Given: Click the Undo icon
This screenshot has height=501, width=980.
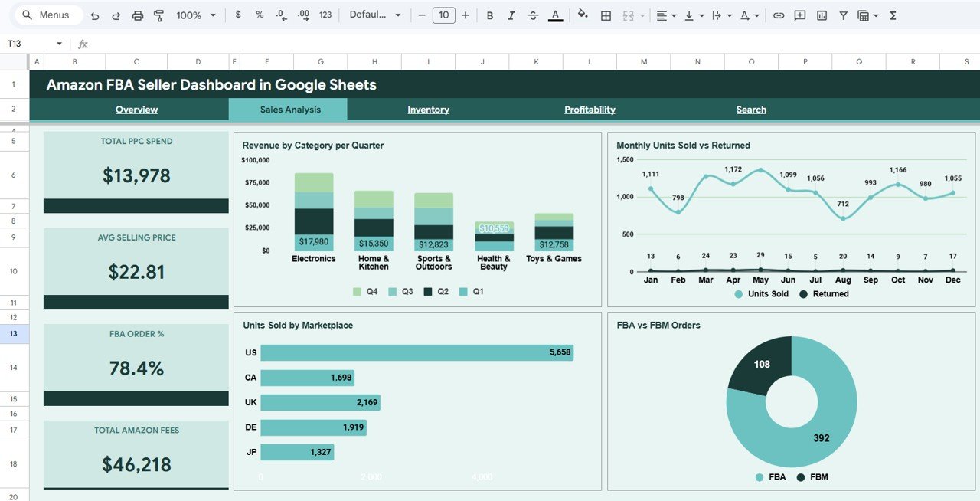Looking at the screenshot, I should tap(93, 15).
